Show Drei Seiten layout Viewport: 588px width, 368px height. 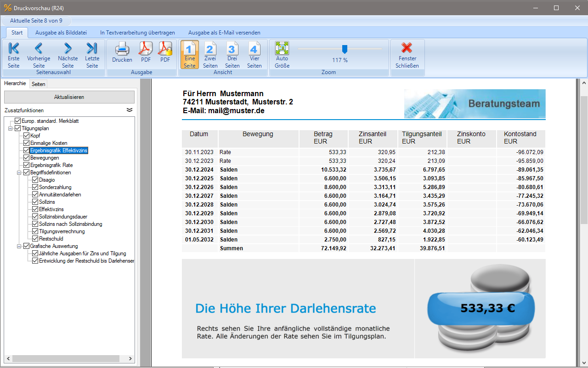pos(232,55)
